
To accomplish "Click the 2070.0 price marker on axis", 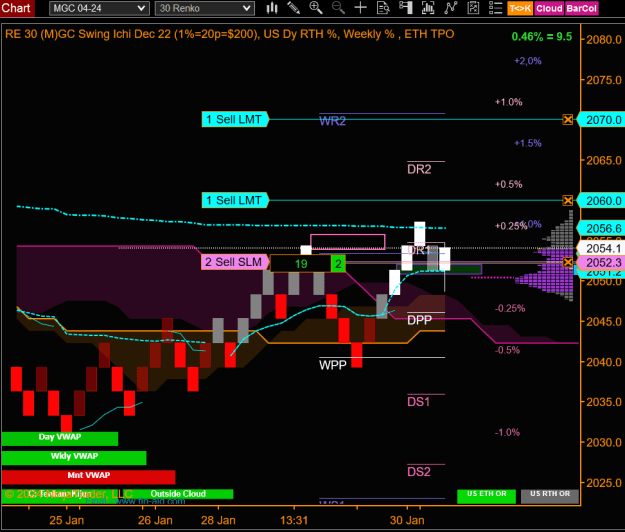I will 603,120.
